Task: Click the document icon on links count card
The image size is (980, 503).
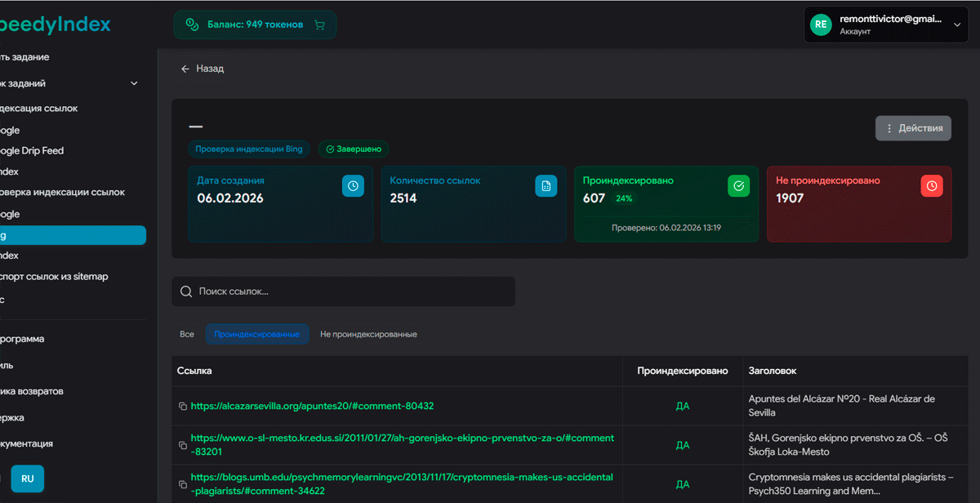Action: (546, 186)
